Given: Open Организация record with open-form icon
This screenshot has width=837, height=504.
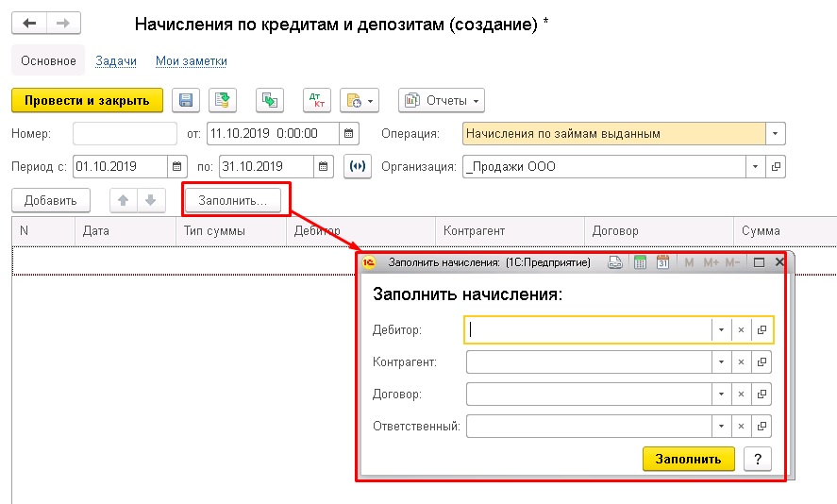Looking at the screenshot, I should pyautogui.click(x=776, y=166).
